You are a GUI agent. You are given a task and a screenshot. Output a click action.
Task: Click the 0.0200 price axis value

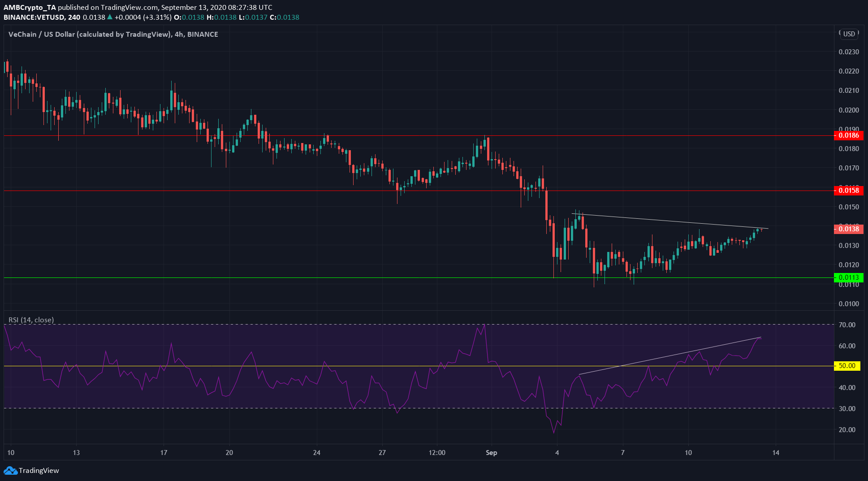click(x=849, y=110)
